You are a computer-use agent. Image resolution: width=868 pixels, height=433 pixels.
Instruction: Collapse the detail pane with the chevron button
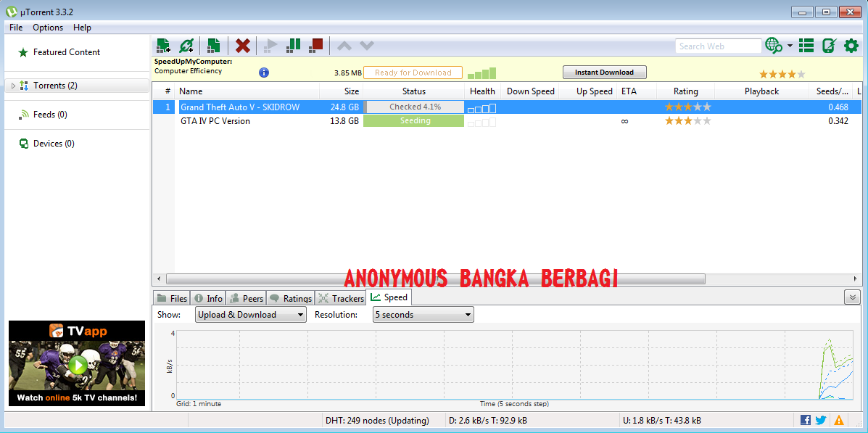pos(853,297)
